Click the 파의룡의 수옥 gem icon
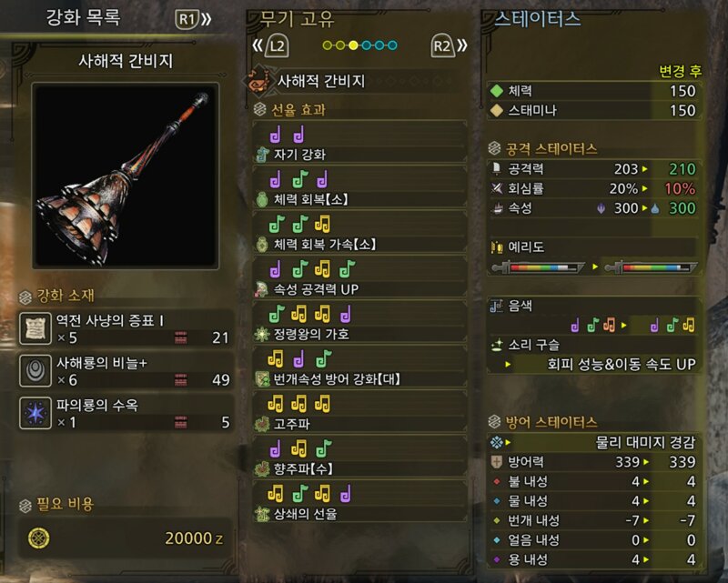The width and height of the screenshot is (728, 583). [35, 413]
